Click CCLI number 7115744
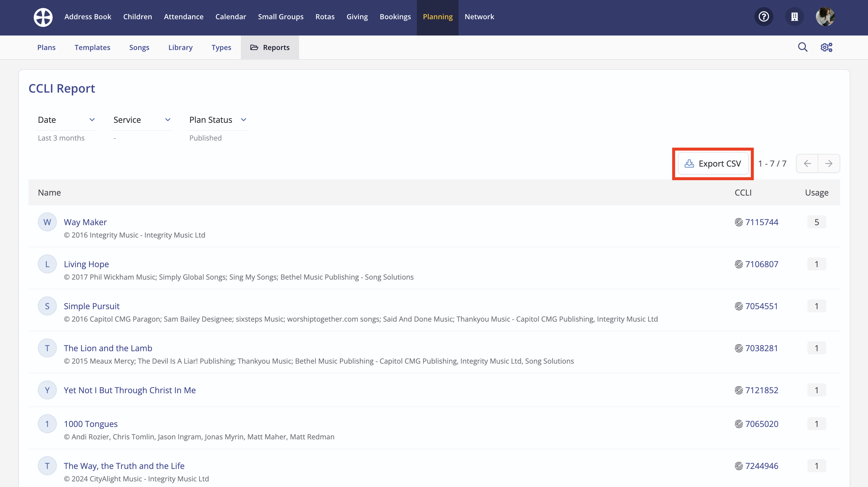Viewport: 868px width, 487px height. coord(762,222)
